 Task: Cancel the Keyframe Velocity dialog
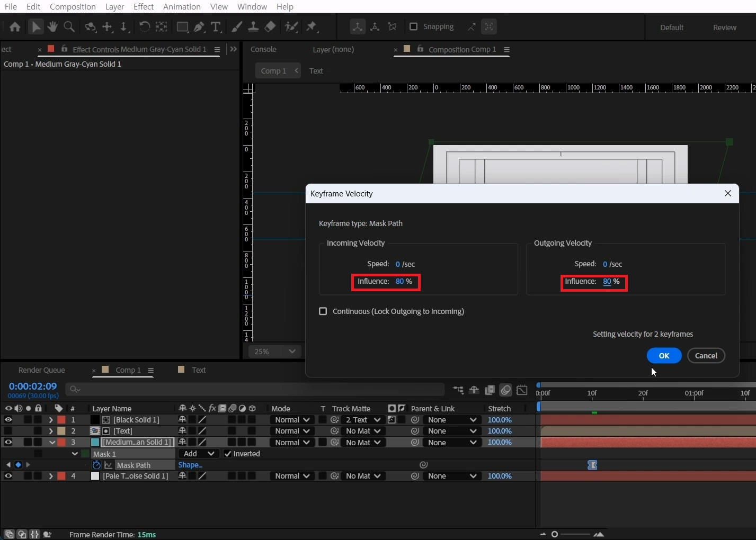(706, 356)
